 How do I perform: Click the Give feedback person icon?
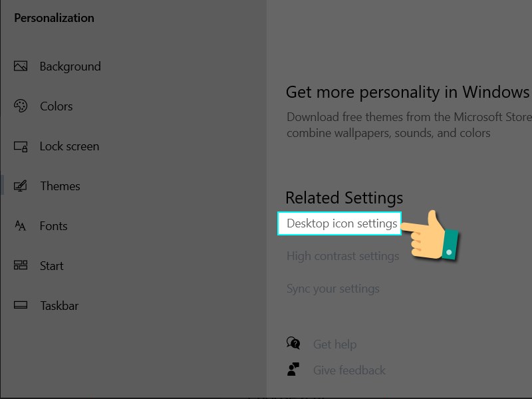point(293,370)
